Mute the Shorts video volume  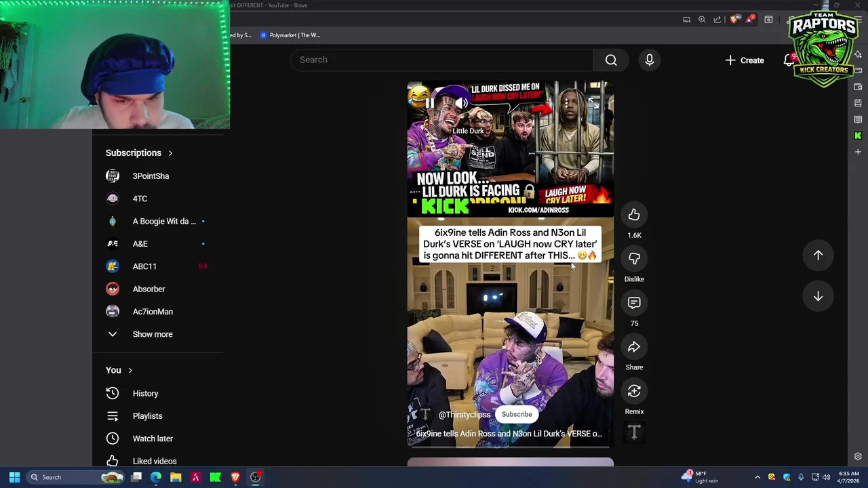tap(461, 103)
